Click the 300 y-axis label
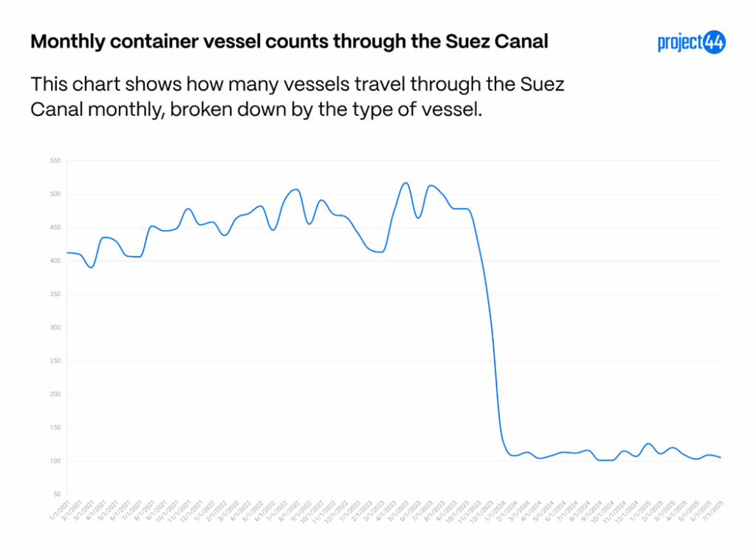The width and height of the screenshot is (756, 554). click(x=55, y=328)
